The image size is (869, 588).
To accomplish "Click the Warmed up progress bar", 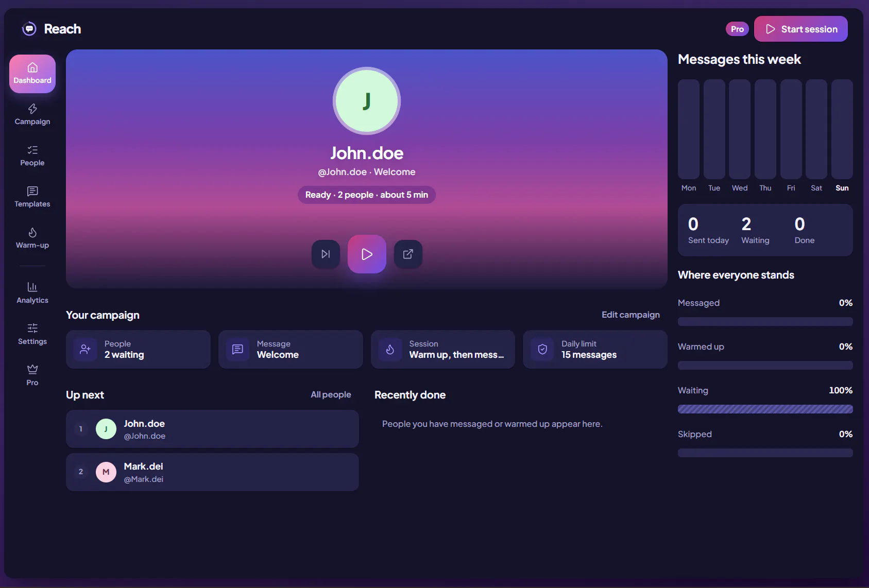I will 765,366.
